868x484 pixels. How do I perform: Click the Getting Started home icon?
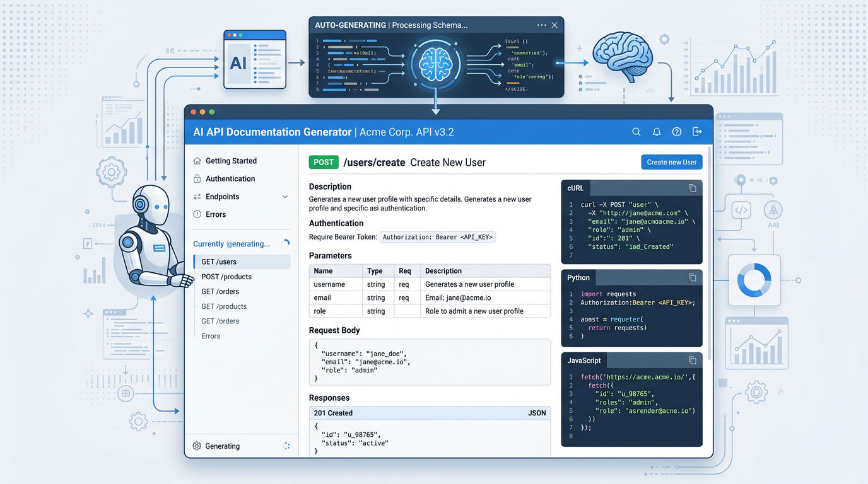click(x=197, y=161)
